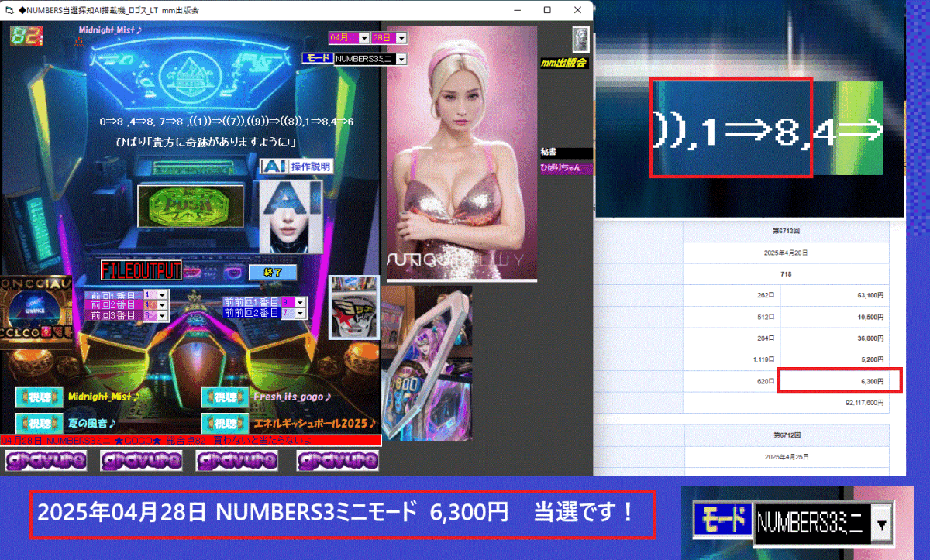This screenshot has width=930, height=560.
Task: Click the 2025年4月25日 date cell
Action: coord(786,457)
